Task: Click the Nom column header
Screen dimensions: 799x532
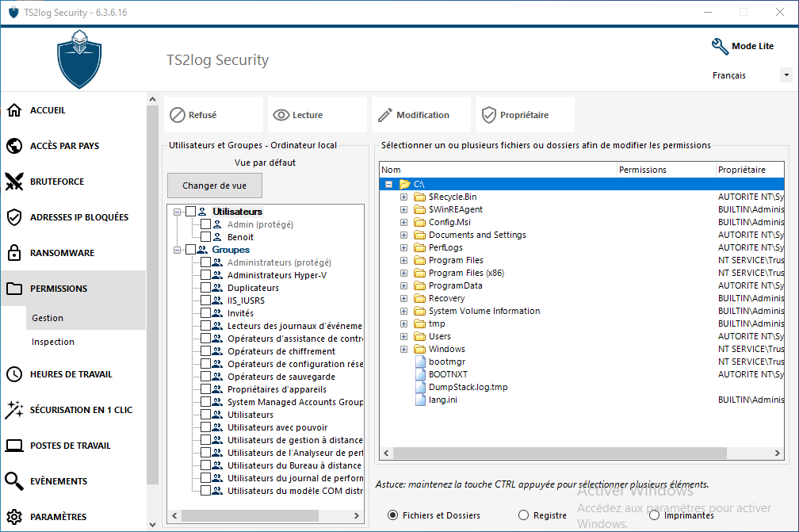Action: pos(499,170)
